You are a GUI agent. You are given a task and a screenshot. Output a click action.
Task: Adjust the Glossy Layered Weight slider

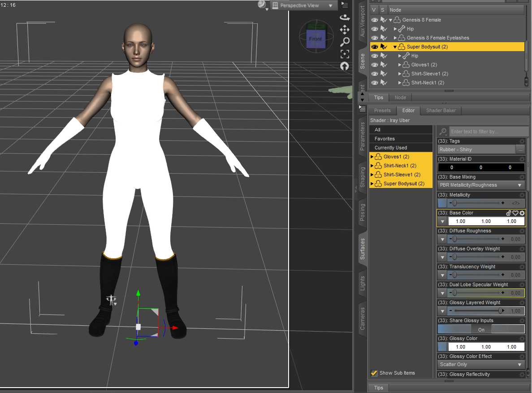[477, 311]
